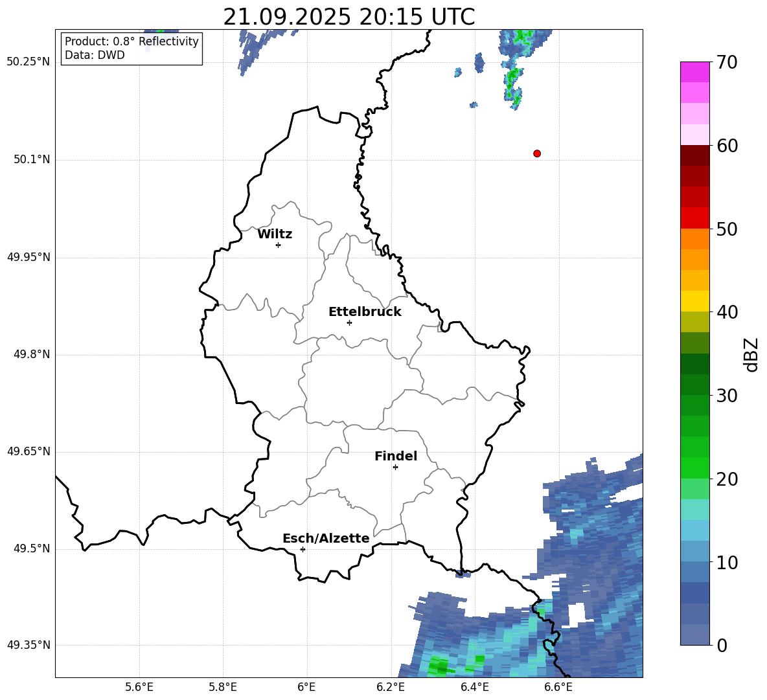Image resolution: width=767 pixels, height=700 pixels.
Task: Click the Wiltz city label
Action: point(275,234)
